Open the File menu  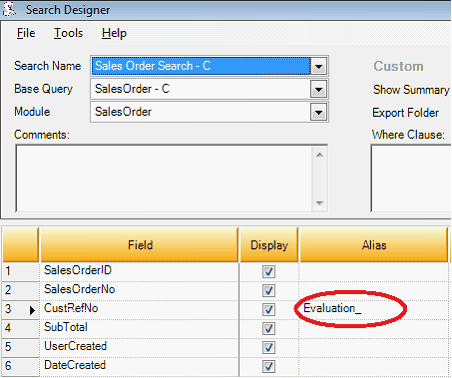point(26,33)
